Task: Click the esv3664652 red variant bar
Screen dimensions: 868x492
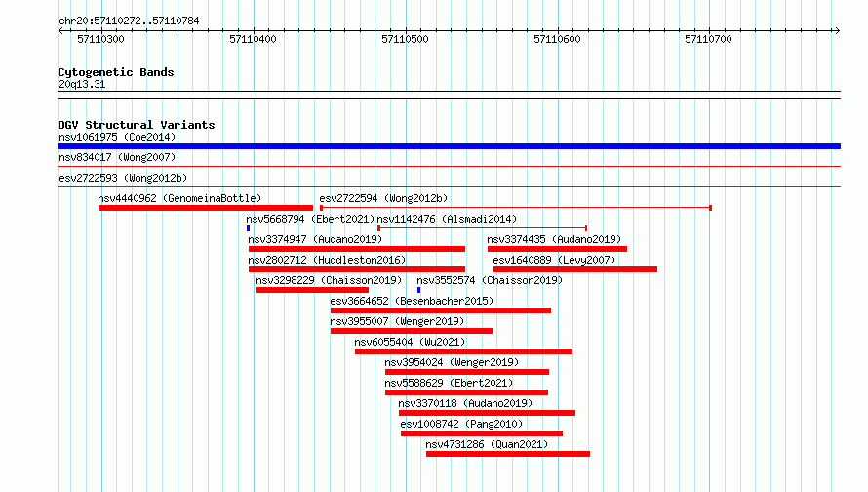Action: click(441, 310)
